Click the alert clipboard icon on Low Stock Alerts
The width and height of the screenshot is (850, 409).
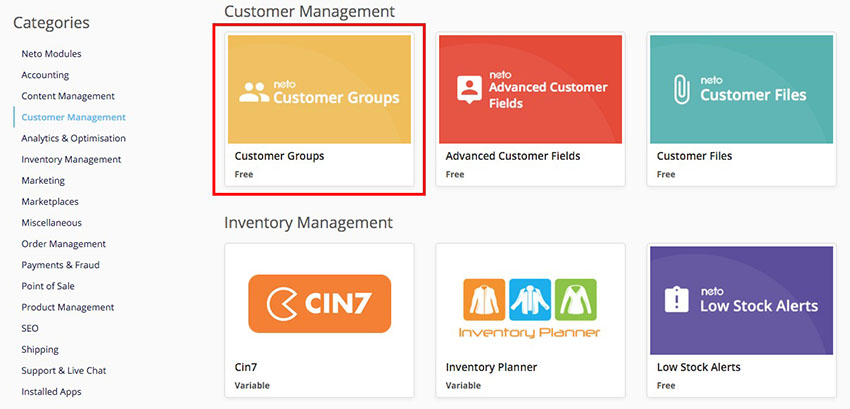tap(677, 299)
